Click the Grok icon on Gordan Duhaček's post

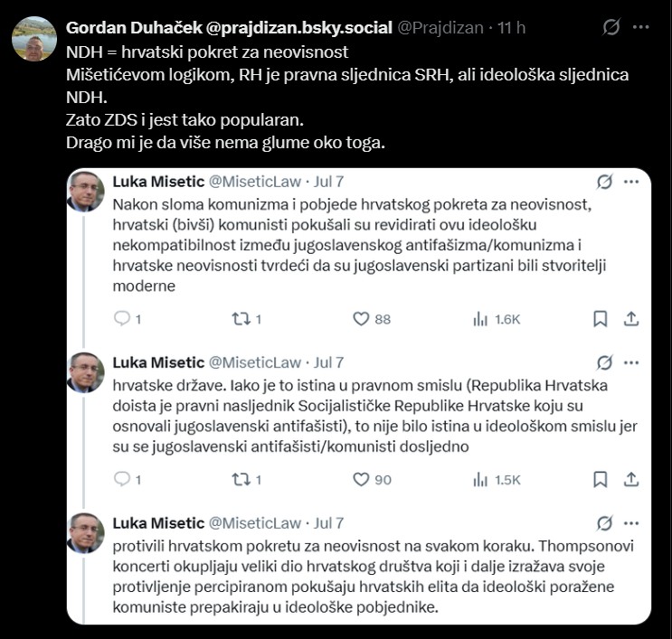(610, 27)
